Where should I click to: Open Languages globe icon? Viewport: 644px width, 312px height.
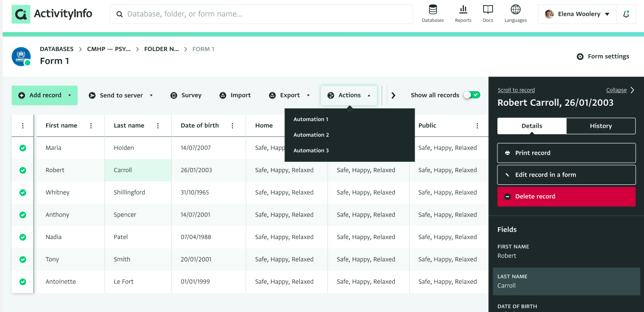pyautogui.click(x=515, y=10)
